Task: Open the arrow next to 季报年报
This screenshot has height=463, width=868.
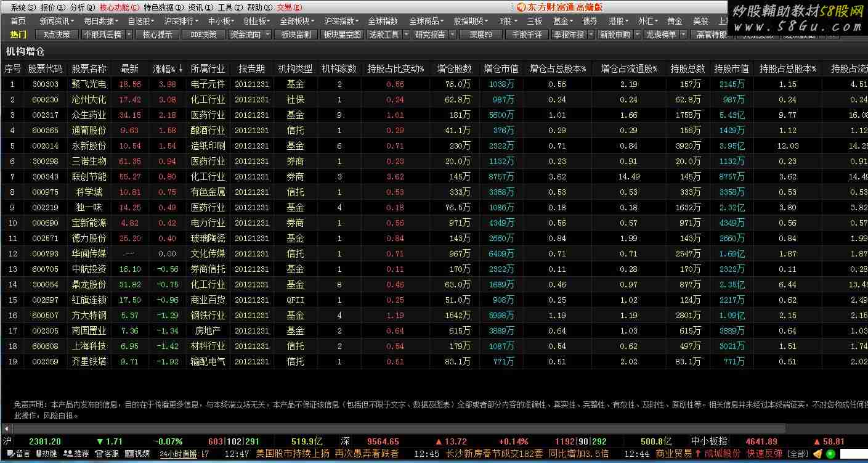Action: 590,35
